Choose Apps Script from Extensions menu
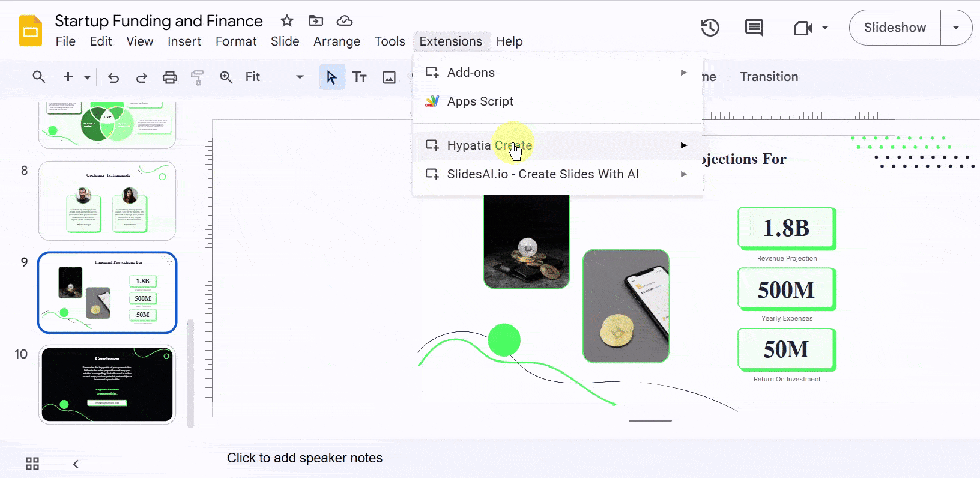Image resolution: width=980 pixels, height=478 pixels. pos(480,101)
